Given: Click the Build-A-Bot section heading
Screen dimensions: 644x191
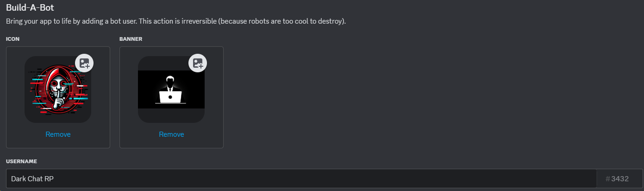Looking at the screenshot, I should (30, 7).
